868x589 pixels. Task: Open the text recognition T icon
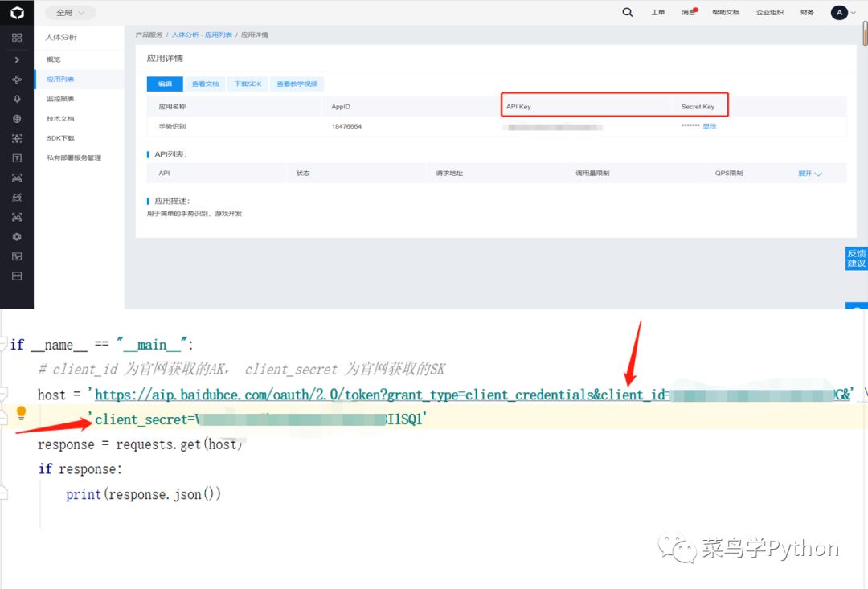pyautogui.click(x=17, y=158)
